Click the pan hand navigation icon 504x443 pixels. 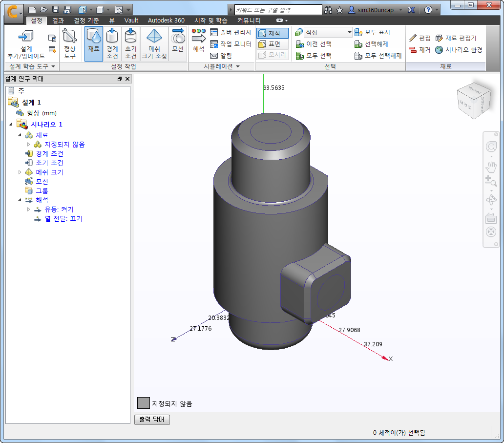point(491,167)
